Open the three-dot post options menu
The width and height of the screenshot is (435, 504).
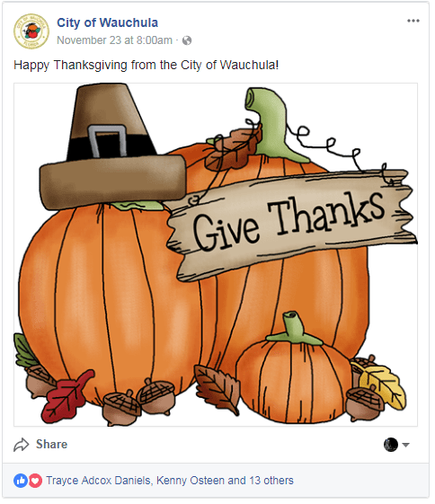pos(413,21)
